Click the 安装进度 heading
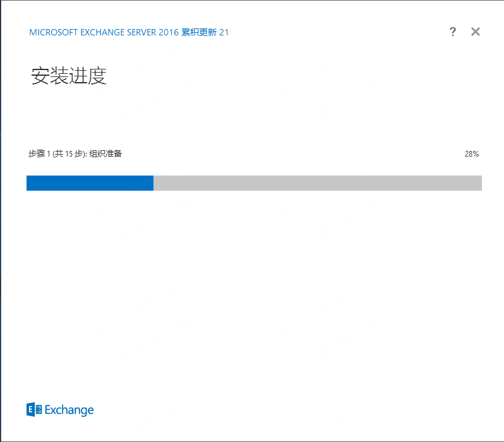This screenshot has width=504, height=442. pos(68,76)
